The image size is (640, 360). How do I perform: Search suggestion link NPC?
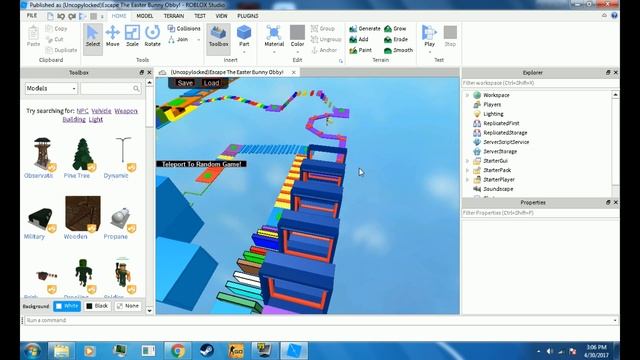82,111
